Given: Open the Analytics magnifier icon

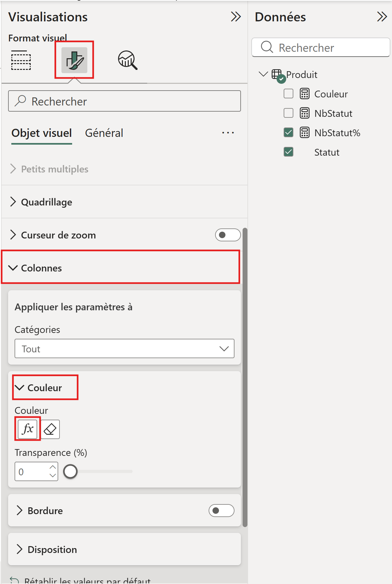Looking at the screenshot, I should coord(127,60).
